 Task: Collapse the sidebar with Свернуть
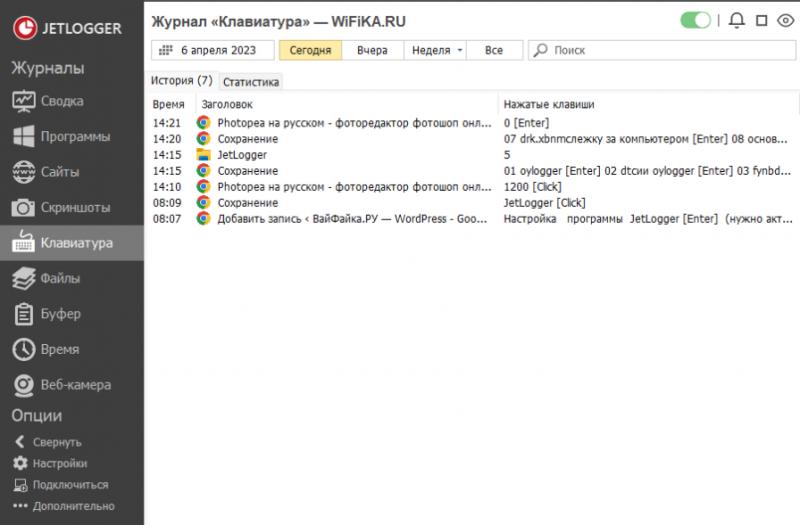pos(56,442)
